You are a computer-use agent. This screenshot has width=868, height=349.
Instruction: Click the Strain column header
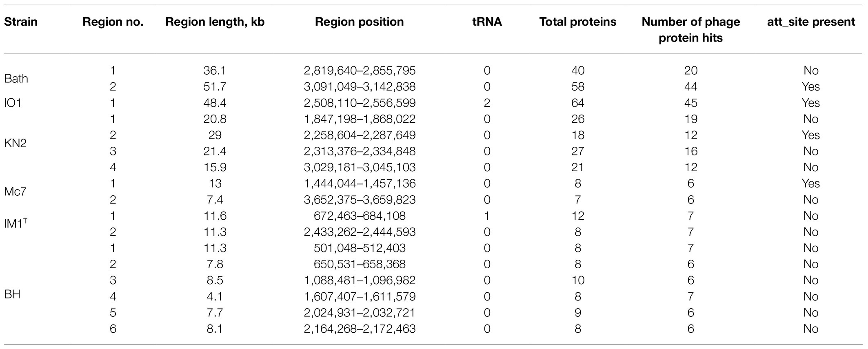pos(21,22)
